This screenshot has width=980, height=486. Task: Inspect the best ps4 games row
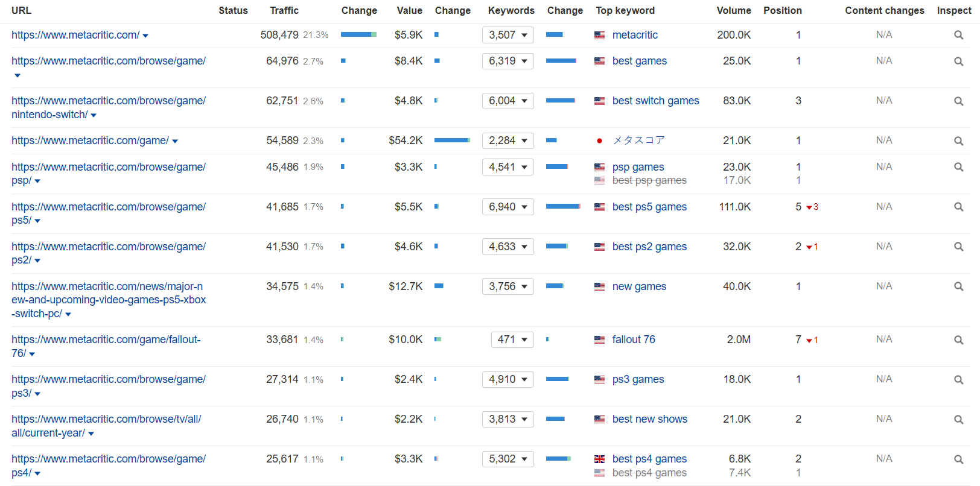958,459
